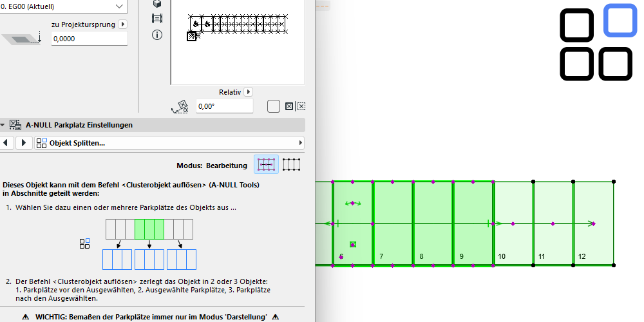Click parking space number 11 in drawing

click(x=553, y=243)
